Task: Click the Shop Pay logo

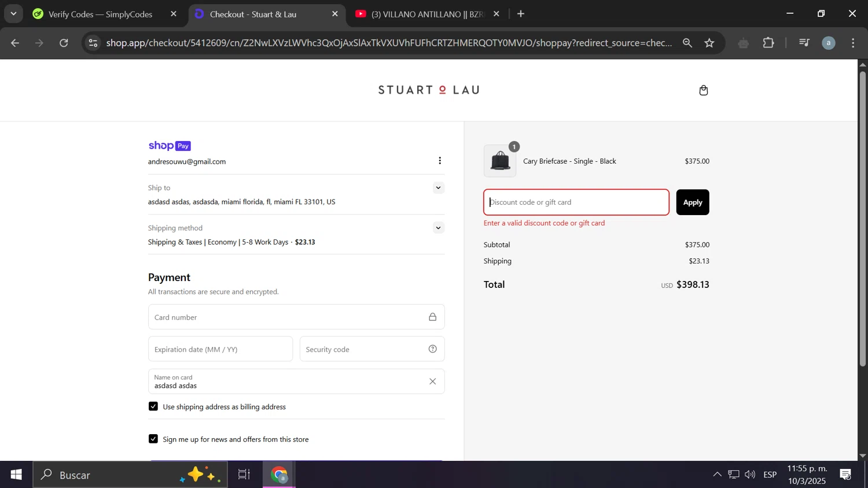Action: click(170, 146)
